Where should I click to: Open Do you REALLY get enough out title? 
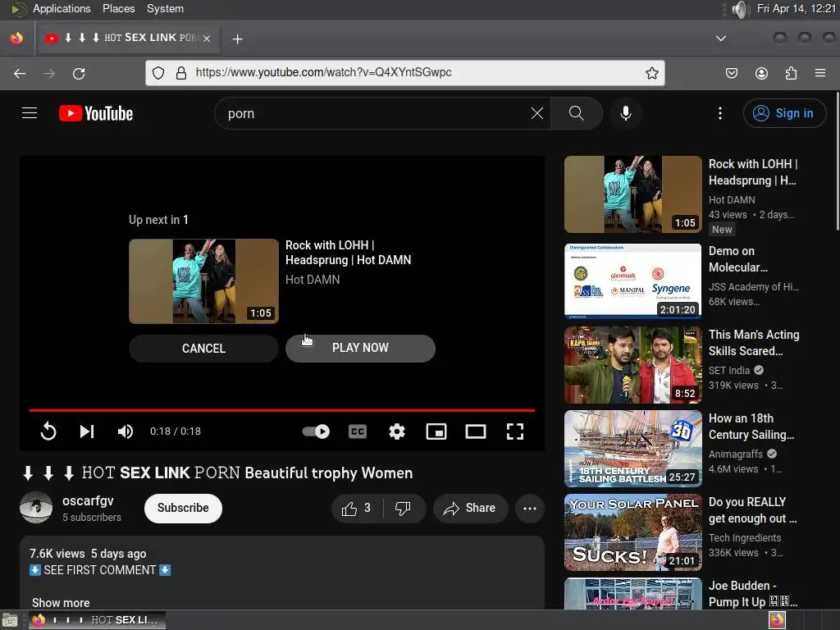[x=753, y=510]
